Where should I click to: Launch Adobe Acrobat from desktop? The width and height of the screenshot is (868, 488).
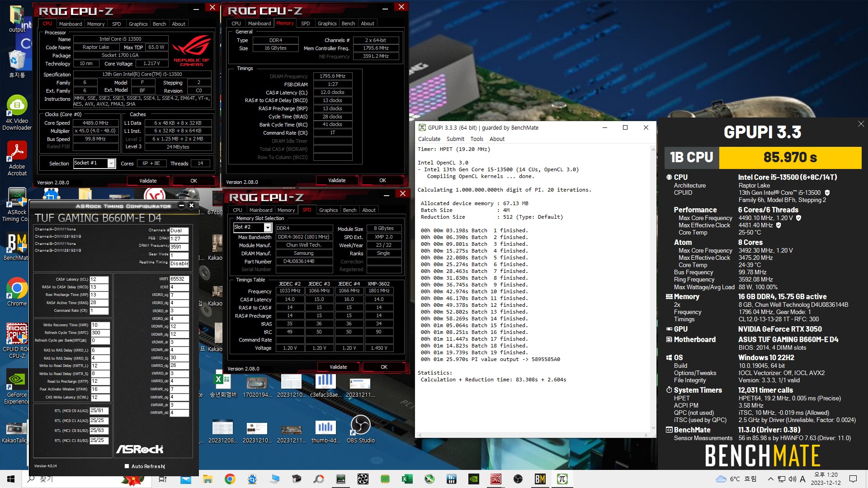click(x=17, y=158)
